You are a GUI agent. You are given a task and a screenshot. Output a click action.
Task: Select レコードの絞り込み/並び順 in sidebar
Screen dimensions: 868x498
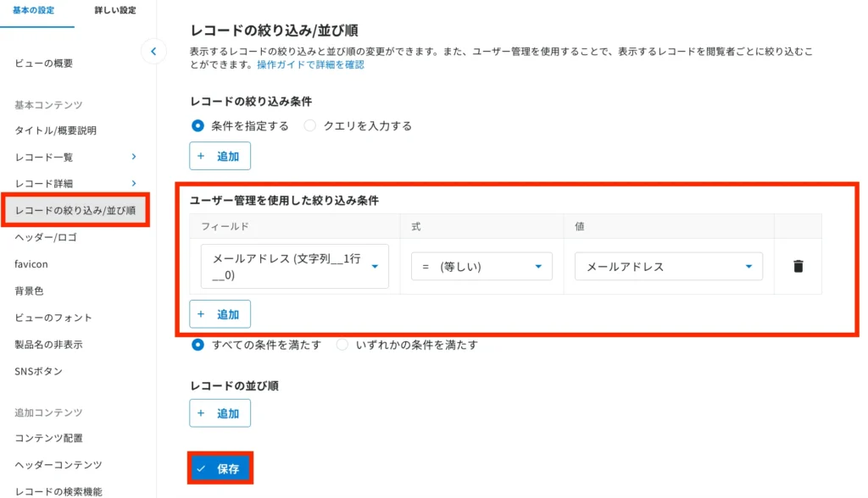pyautogui.click(x=75, y=210)
